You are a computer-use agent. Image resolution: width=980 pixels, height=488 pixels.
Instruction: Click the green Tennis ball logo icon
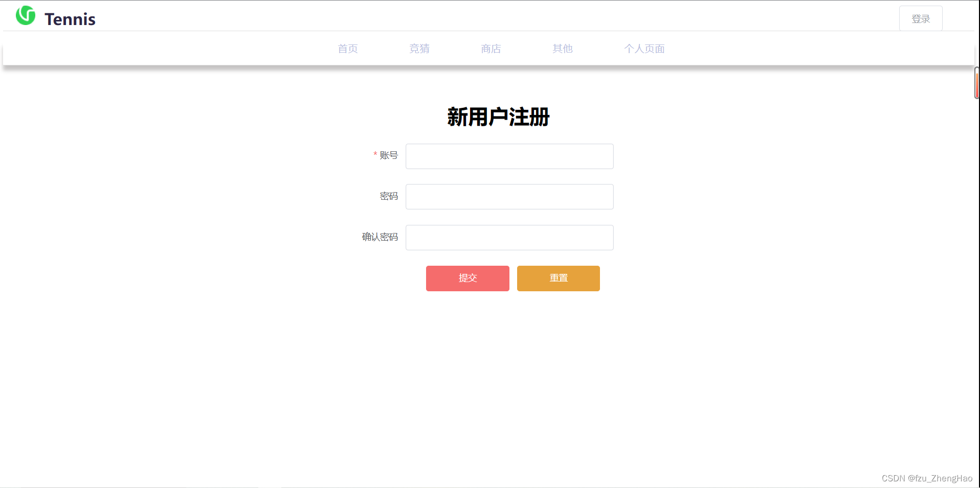point(26,16)
